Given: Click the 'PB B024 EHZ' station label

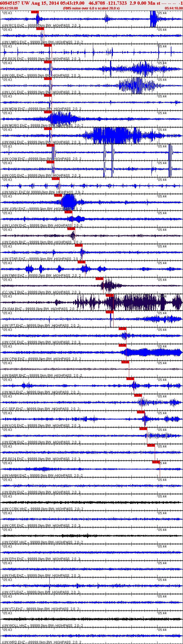Looking at the screenshot, I should click(13, 459).
